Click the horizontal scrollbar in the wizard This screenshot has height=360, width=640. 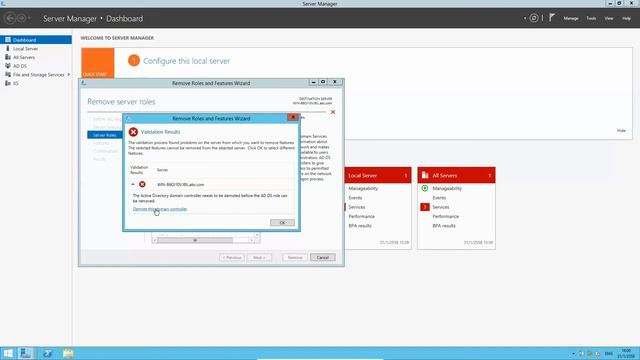point(195,240)
